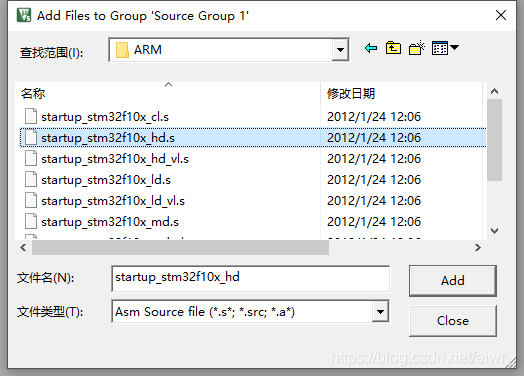Expand the ARM look-in folder dropdown
The image size is (524, 376).
[340, 50]
